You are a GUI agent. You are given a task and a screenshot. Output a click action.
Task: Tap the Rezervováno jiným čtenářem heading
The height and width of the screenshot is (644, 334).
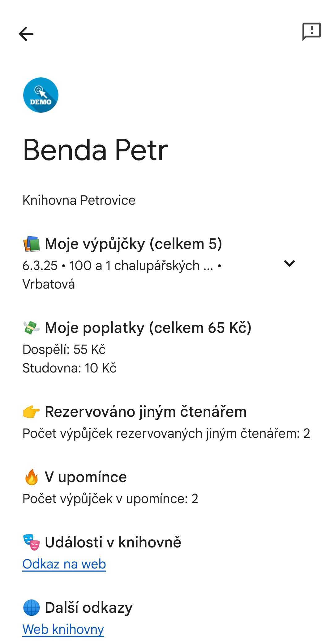point(146,412)
